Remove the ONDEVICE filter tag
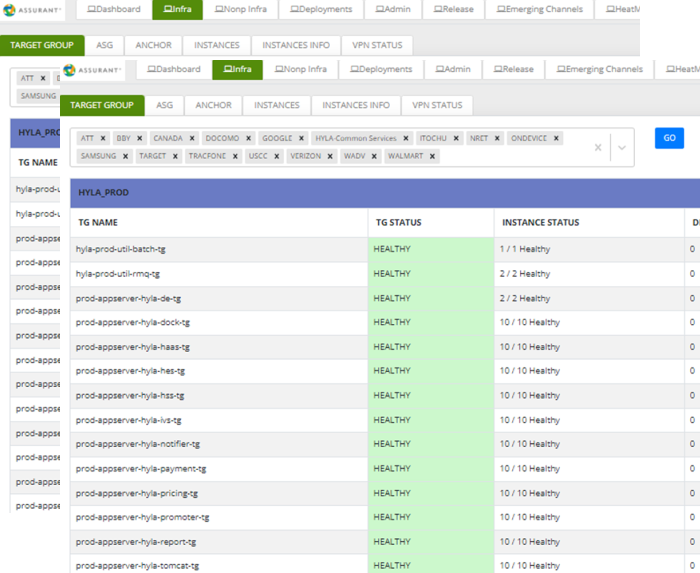Image resolution: width=700 pixels, height=573 pixels. coord(556,138)
